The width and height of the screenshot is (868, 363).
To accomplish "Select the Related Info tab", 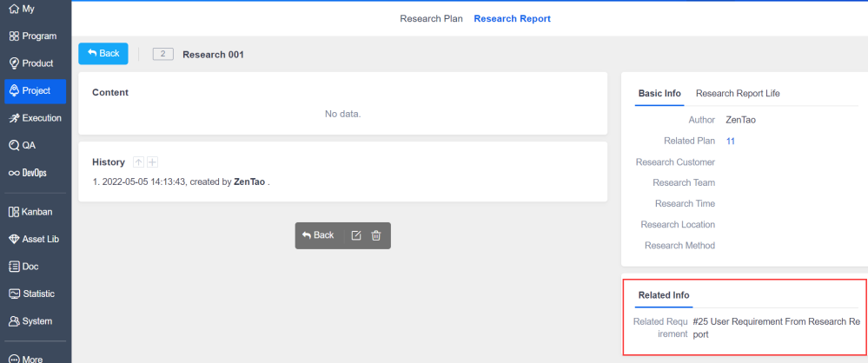I will tap(664, 295).
